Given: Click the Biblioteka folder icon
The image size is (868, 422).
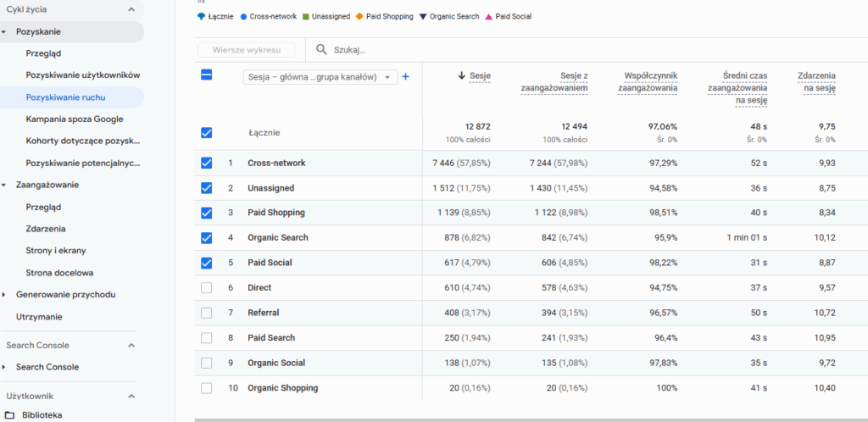Looking at the screenshot, I should coord(10,415).
